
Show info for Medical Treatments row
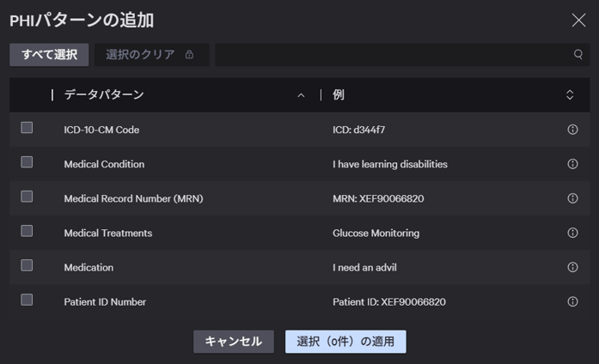coord(572,233)
